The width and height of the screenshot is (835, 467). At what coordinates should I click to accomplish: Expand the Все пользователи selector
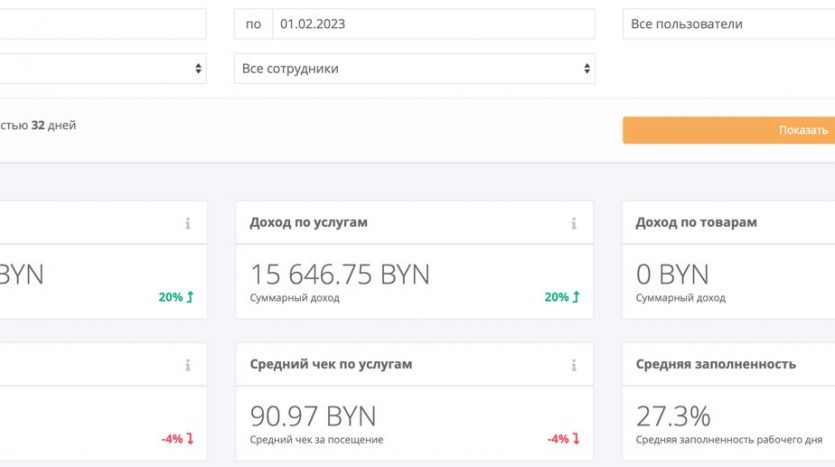click(x=728, y=24)
